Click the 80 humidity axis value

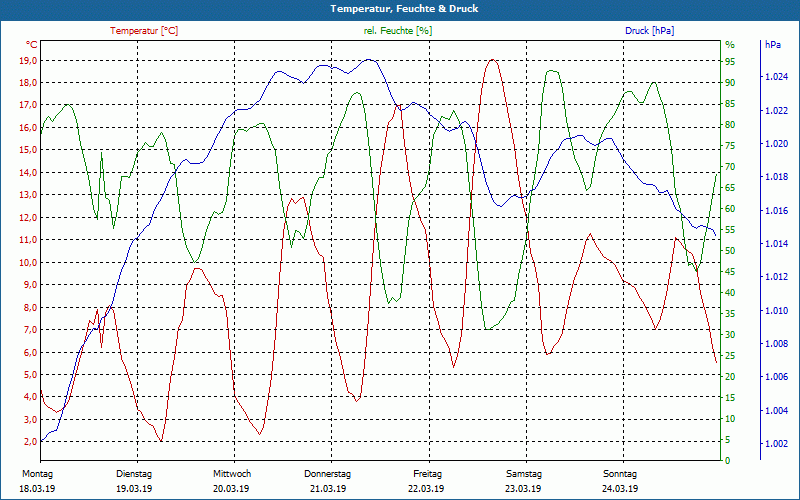(x=730, y=124)
